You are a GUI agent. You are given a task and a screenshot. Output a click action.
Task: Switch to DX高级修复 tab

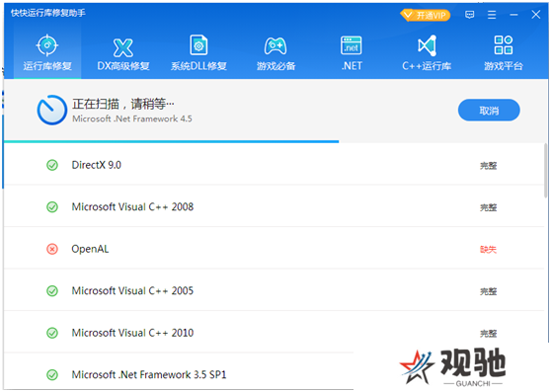point(123,52)
